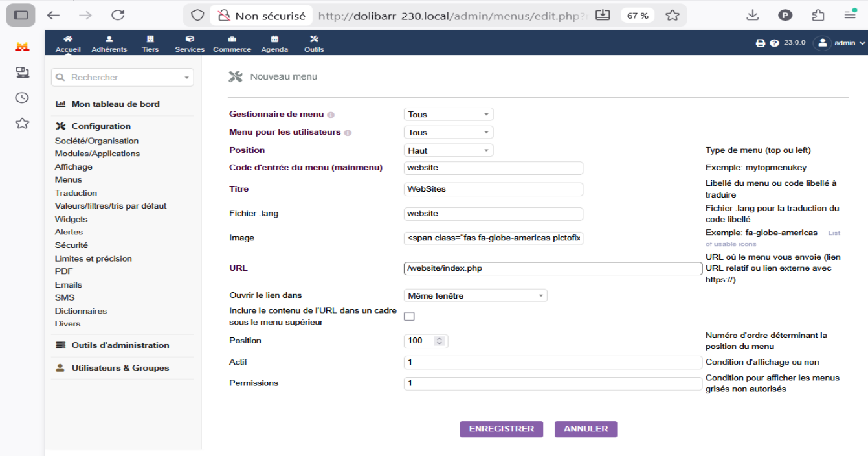The image size is (868, 456).
Task: Click the browser address bar URL
Action: 452,15
